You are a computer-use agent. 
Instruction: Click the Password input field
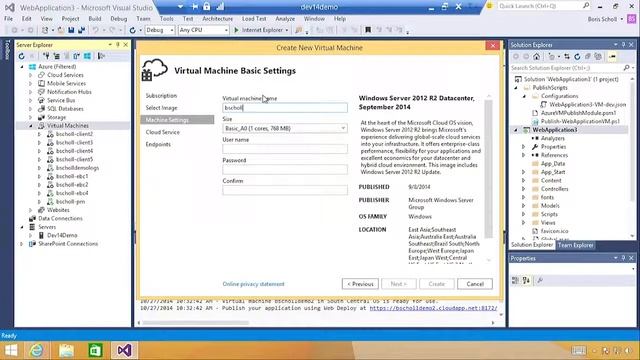pos(285,169)
